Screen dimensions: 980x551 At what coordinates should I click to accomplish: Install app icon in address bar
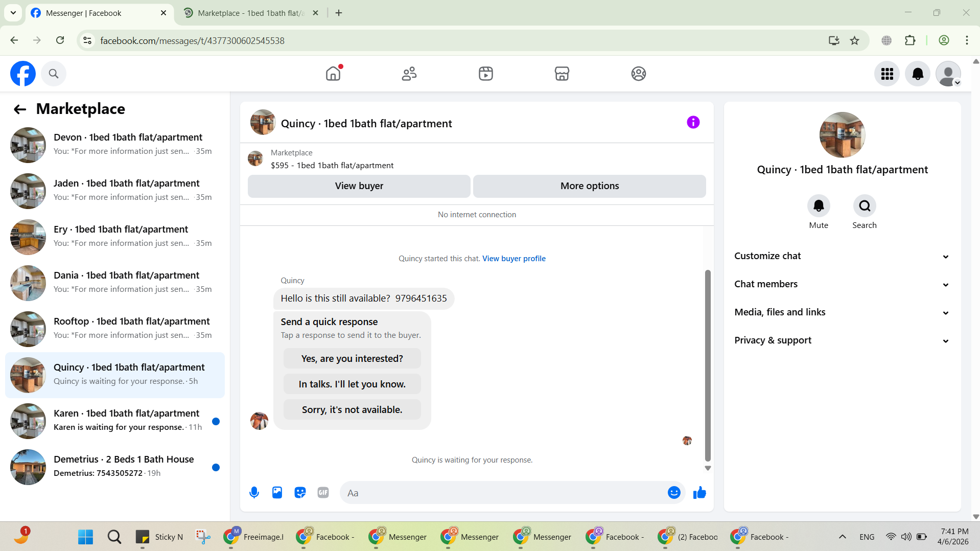(834, 40)
